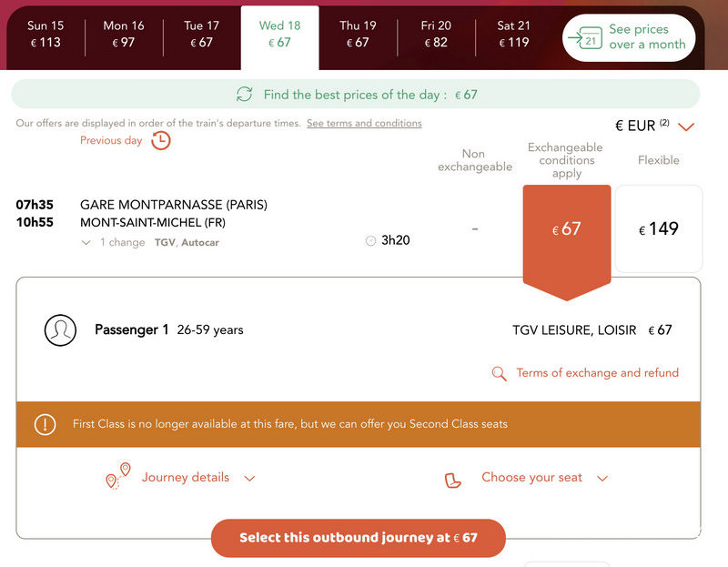Viewport: 728px width, 567px height.
Task: Click the Previous day clock icon
Action: pyautogui.click(x=161, y=141)
